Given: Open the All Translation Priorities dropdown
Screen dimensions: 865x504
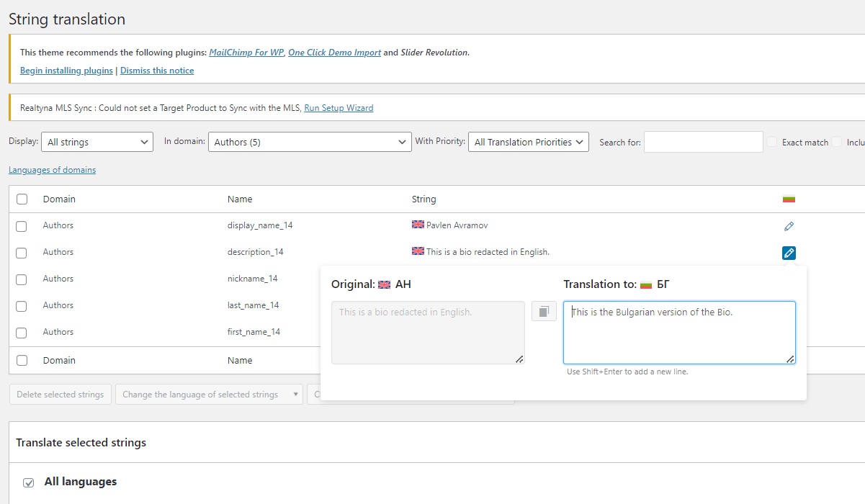Looking at the screenshot, I should [529, 142].
